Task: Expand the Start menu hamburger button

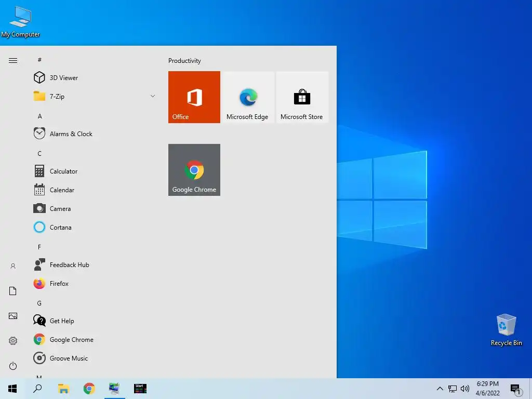Action: click(13, 60)
